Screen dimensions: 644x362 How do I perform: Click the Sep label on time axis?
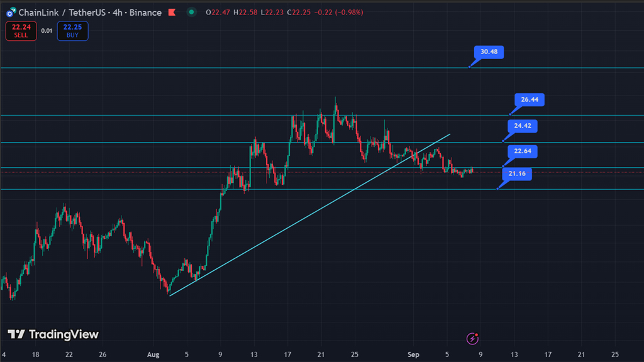pos(413,354)
